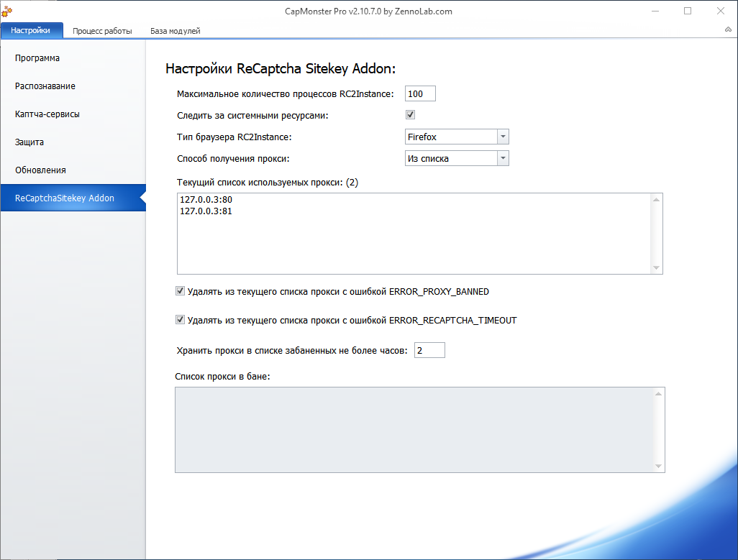Select the ReCaptchaSitekey Addon section
The image size is (738, 560).
73,198
